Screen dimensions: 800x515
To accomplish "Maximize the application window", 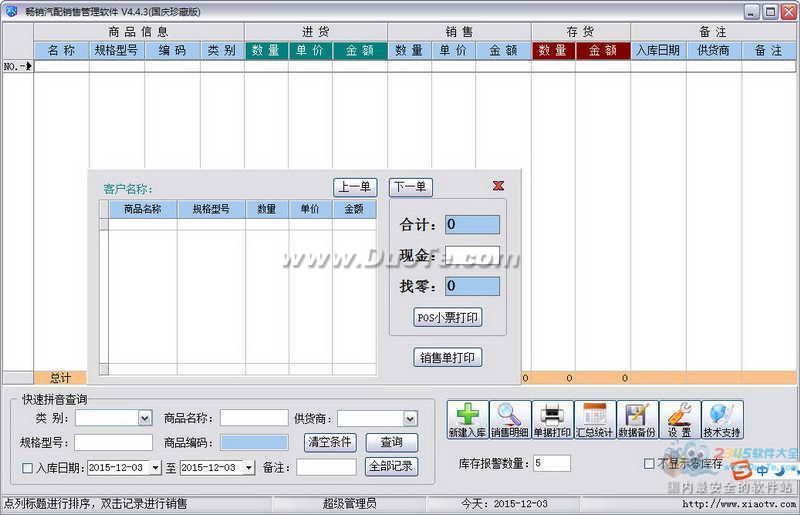I will (x=770, y=11).
